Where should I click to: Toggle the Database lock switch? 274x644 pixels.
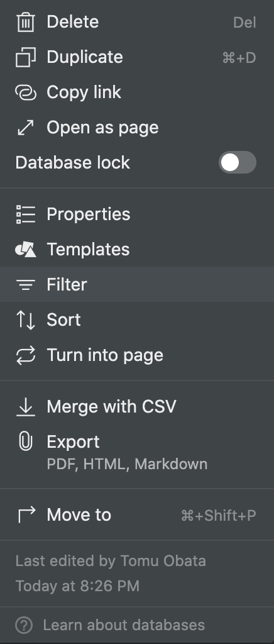237,163
